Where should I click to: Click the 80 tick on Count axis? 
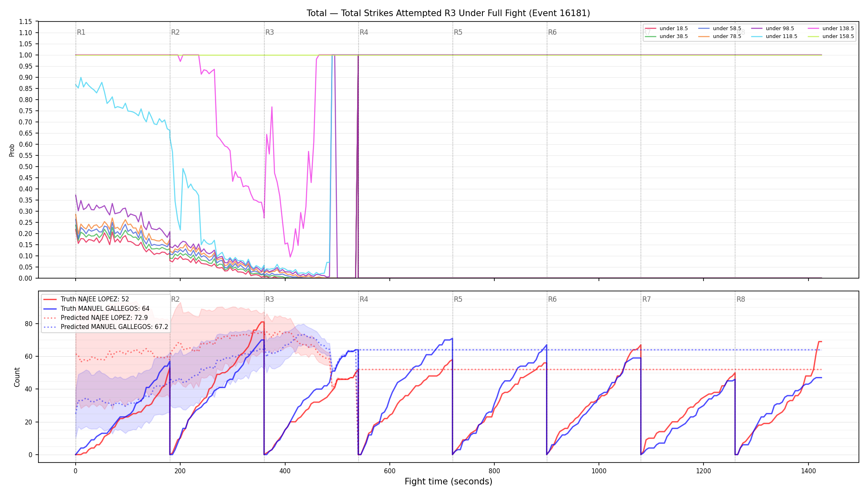(x=29, y=324)
